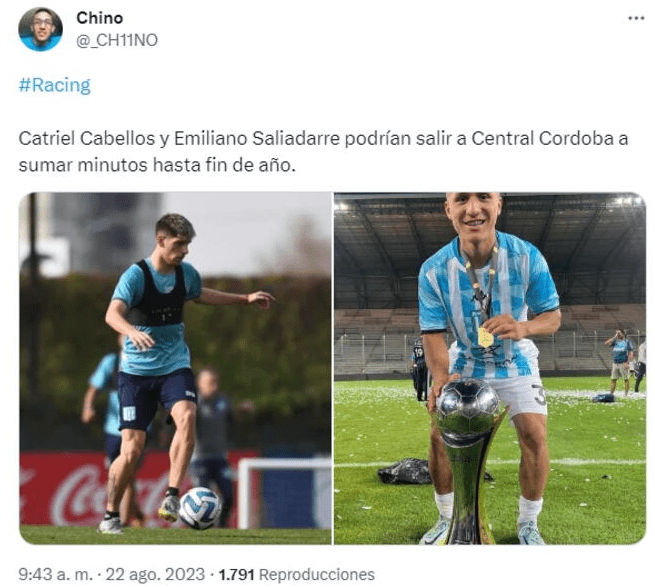Click Chino's profile avatar picture

pyautogui.click(x=41, y=29)
